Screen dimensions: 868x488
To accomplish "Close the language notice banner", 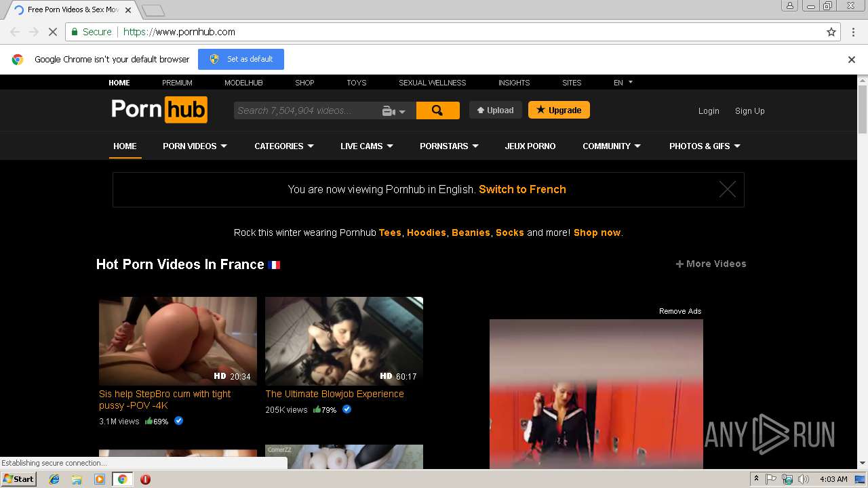I will point(728,189).
